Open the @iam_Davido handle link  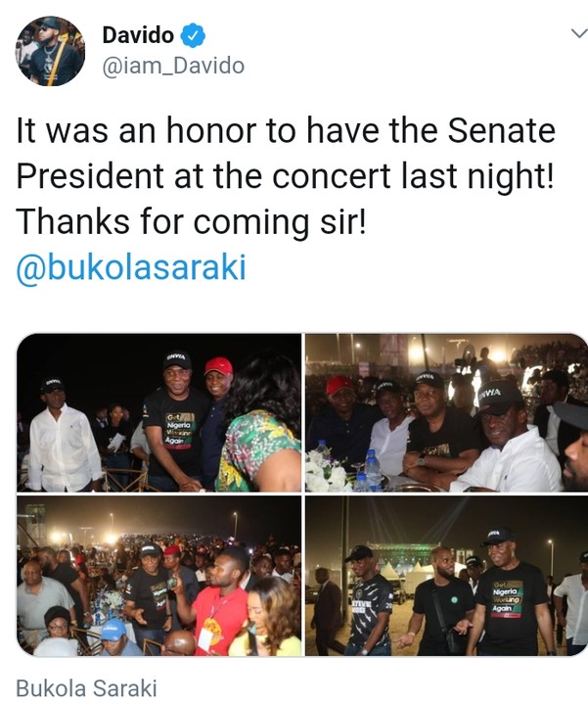click(x=173, y=67)
